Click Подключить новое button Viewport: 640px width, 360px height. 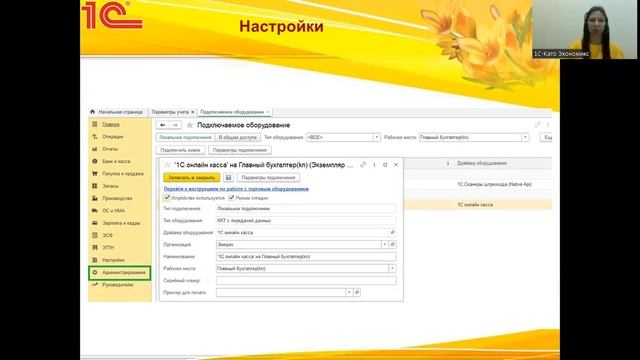[180, 150]
